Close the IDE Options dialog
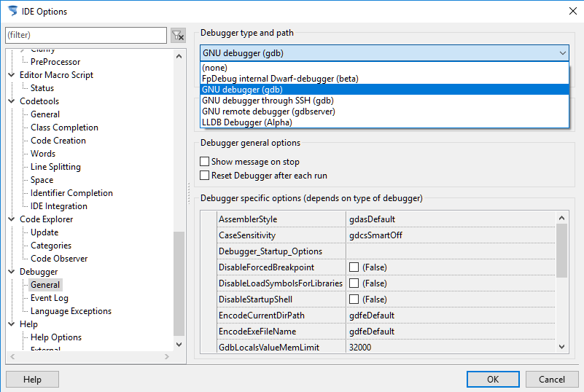The height and width of the screenshot is (392, 584). tap(573, 11)
